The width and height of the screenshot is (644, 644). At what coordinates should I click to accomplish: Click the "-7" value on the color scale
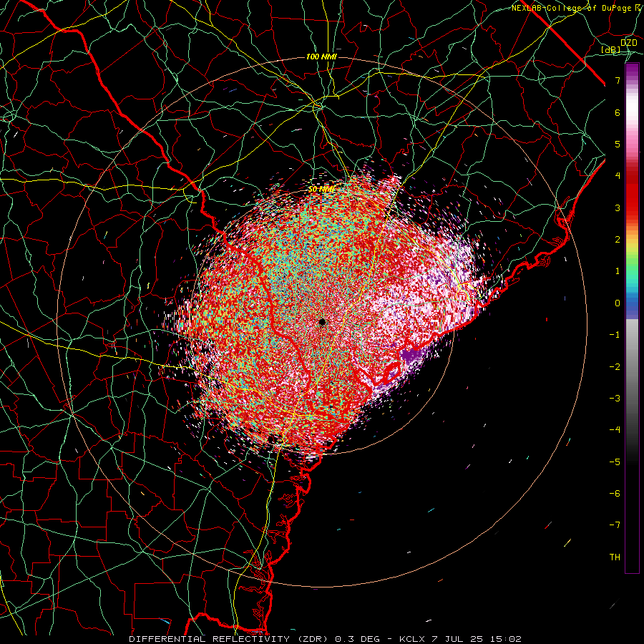tap(615, 525)
